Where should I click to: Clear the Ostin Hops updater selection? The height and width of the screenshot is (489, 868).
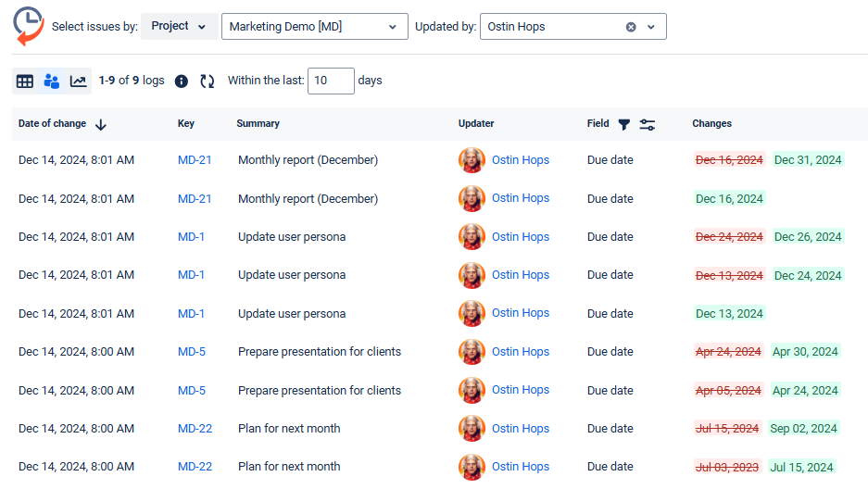coord(631,27)
